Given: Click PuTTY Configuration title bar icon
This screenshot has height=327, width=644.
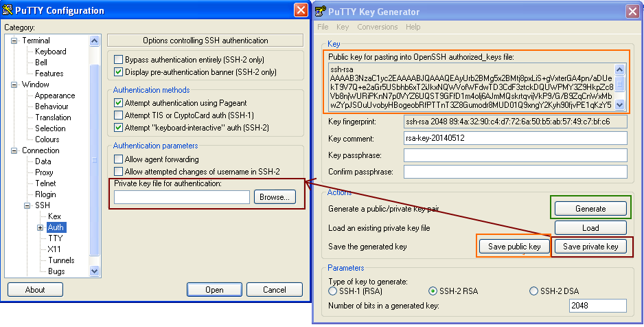Looking at the screenshot, I should pyautogui.click(x=7, y=10).
